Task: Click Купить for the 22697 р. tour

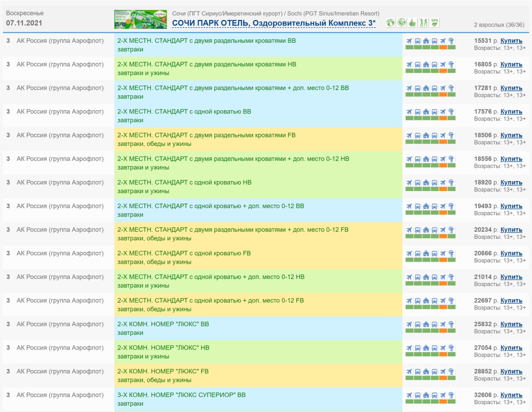Action: (511, 301)
